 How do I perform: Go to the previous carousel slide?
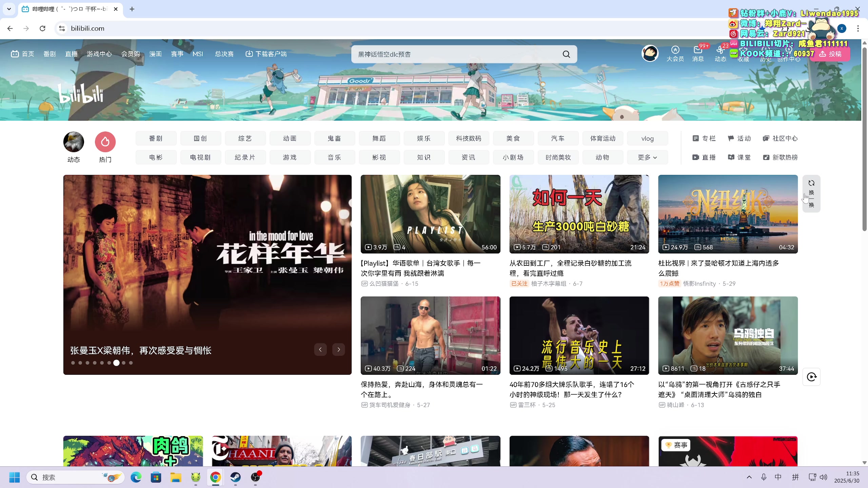(x=320, y=349)
